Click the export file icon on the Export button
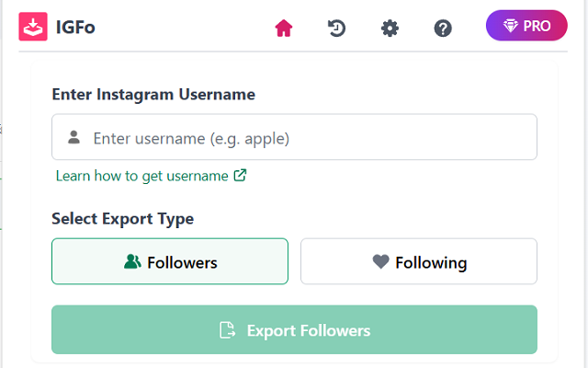 coord(227,330)
